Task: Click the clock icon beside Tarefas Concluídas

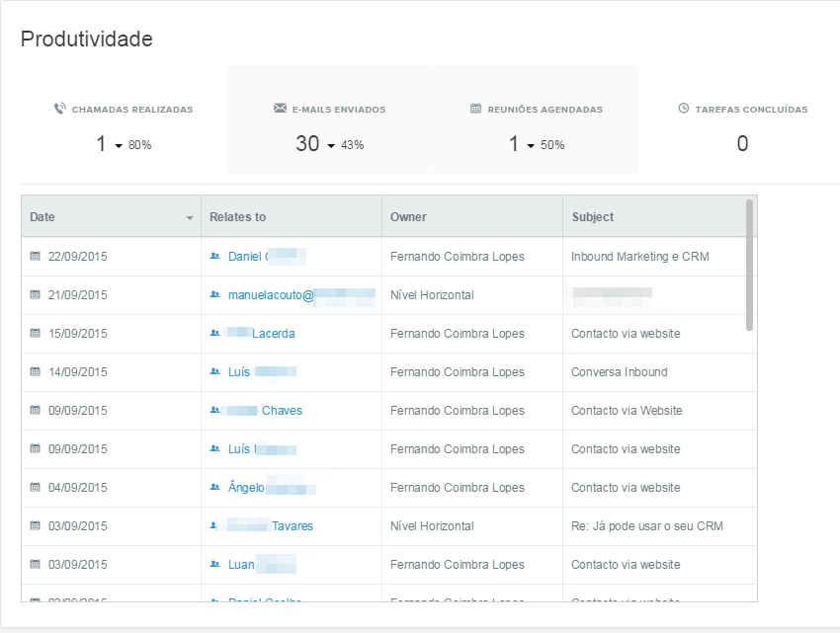Action: point(684,109)
